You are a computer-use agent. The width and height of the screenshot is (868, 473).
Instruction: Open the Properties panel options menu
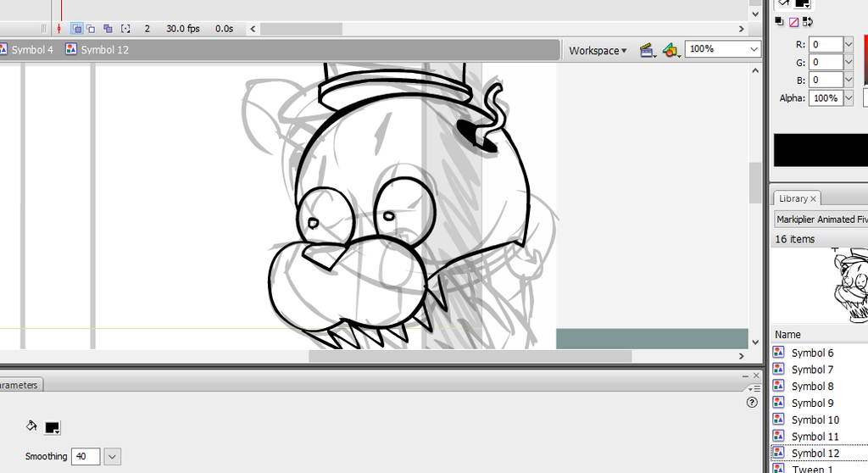pyautogui.click(x=754, y=388)
